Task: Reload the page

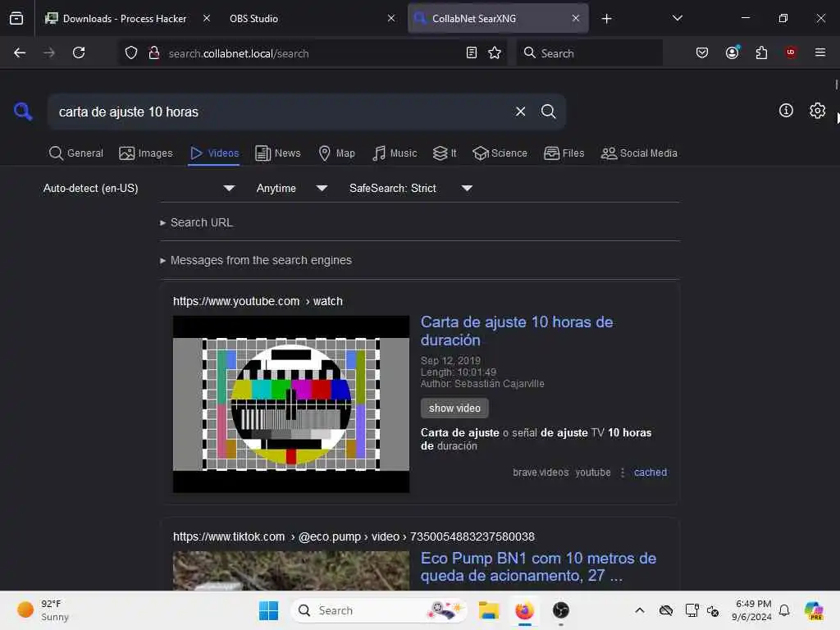Action: pos(79,52)
